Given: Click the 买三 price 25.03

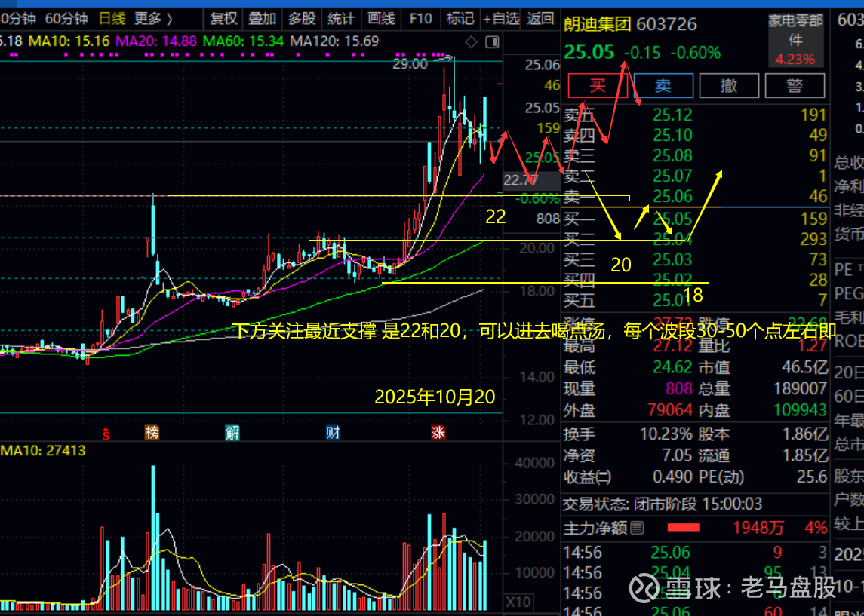Looking at the screenshot, I should coord(673,259).
